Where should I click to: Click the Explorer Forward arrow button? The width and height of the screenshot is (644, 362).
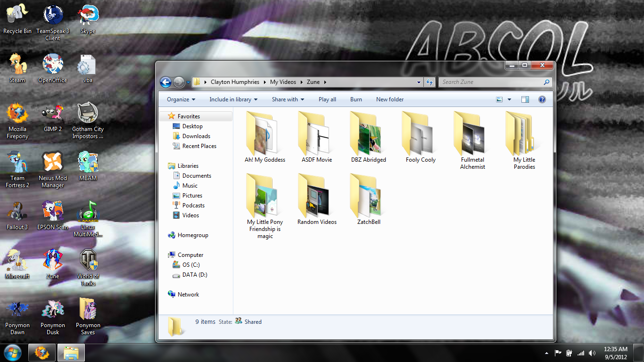(x=179, y=82)
